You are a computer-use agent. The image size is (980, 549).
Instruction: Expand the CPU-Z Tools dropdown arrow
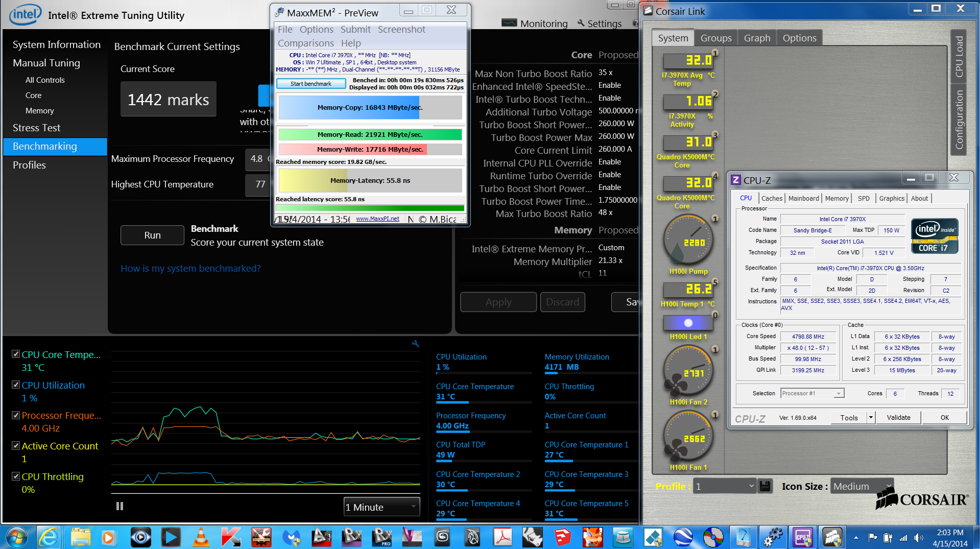(871, 417)
